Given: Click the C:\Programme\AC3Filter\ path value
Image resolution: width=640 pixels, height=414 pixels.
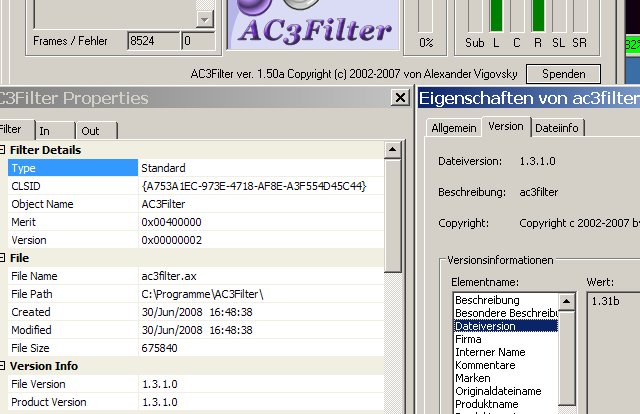Looking at the screenshot, I should point(202,294).
